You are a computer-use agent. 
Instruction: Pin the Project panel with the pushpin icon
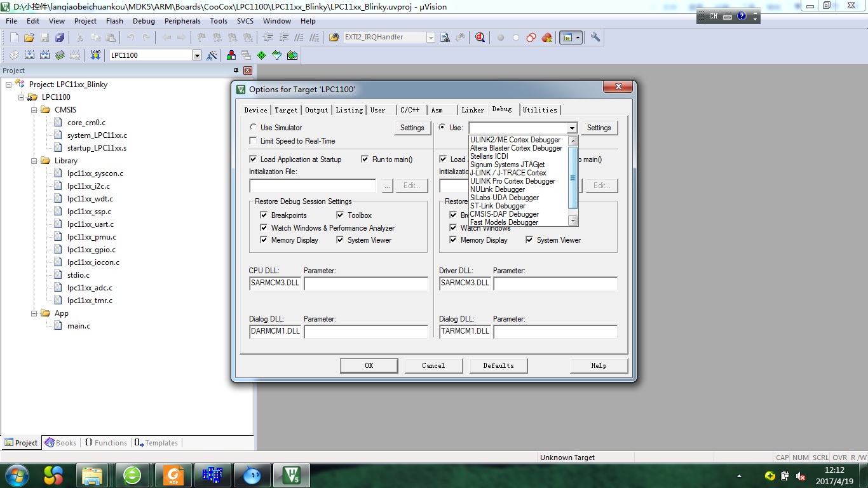(236, 71)
